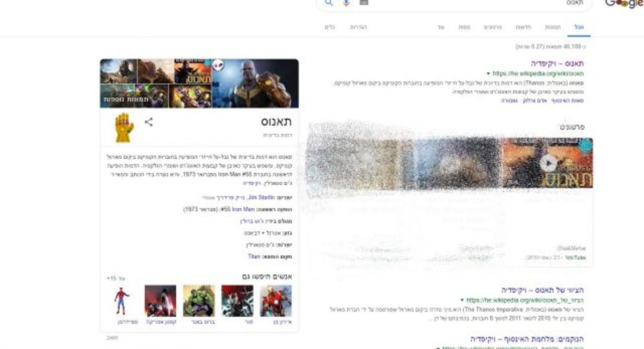Screen dimensions: 644x349
Task: Open the קפטן אמריקה thumbnail
Action: pos(160,301)
